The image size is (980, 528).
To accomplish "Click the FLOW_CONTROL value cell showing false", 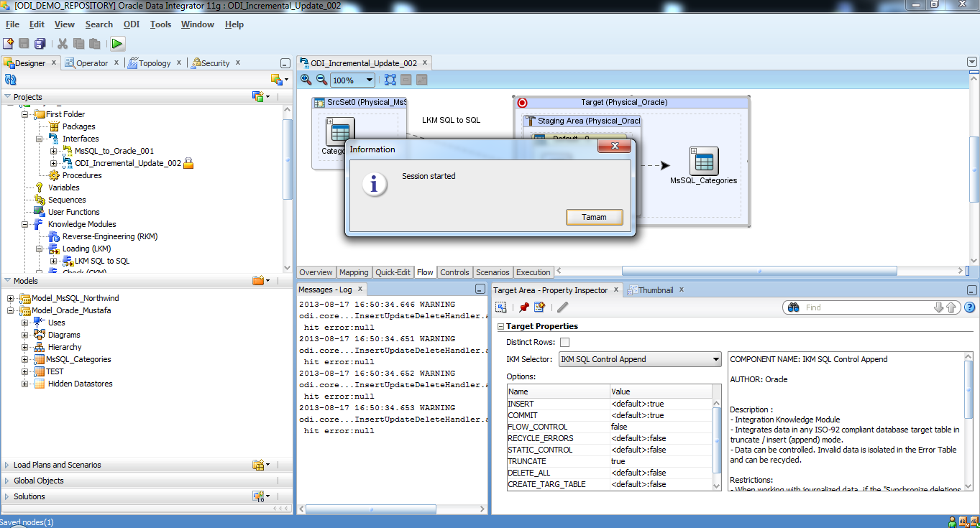I will tap(661, 427).
